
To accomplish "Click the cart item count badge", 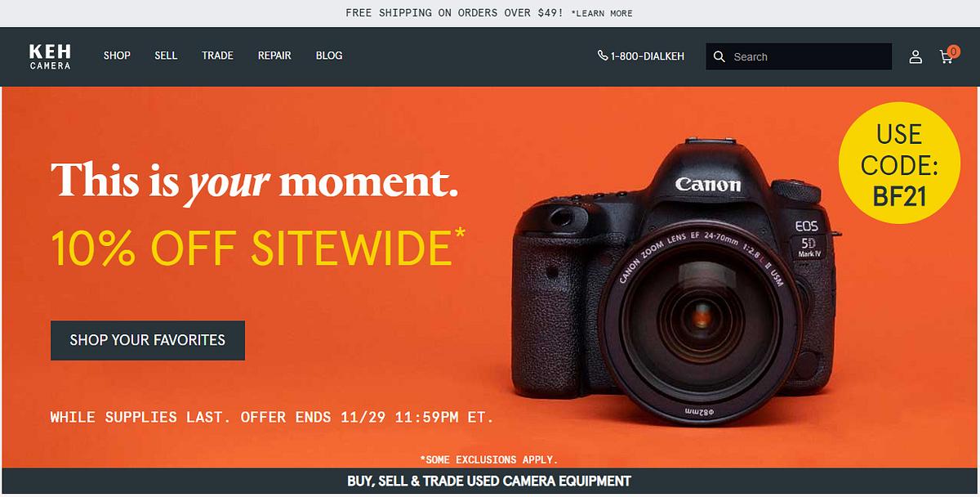I will 954,51.
